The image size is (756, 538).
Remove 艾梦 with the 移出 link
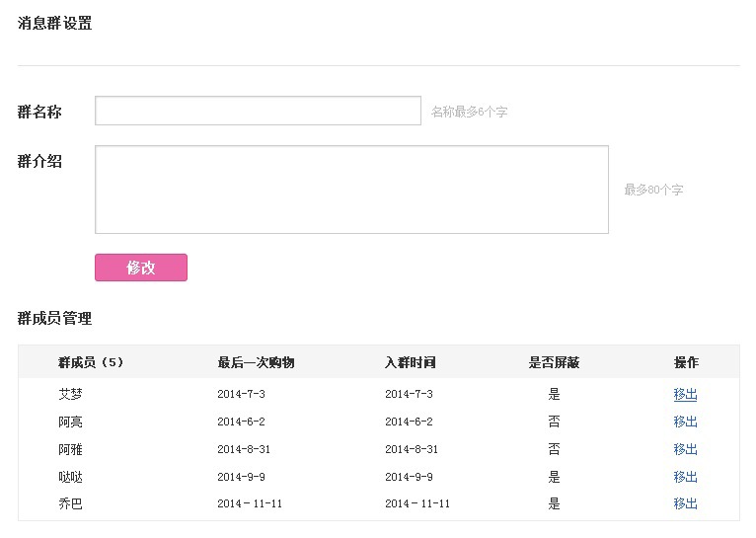(x=685, y=394)
